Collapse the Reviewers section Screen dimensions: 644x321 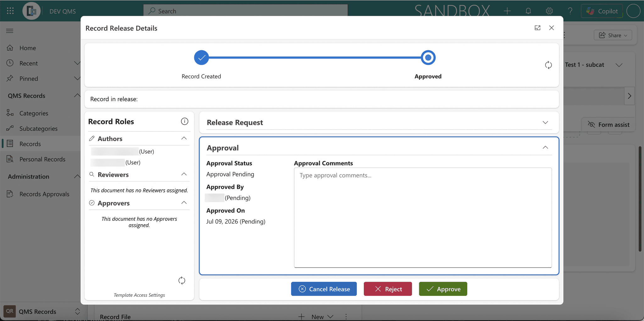click(x=184, y=174)
